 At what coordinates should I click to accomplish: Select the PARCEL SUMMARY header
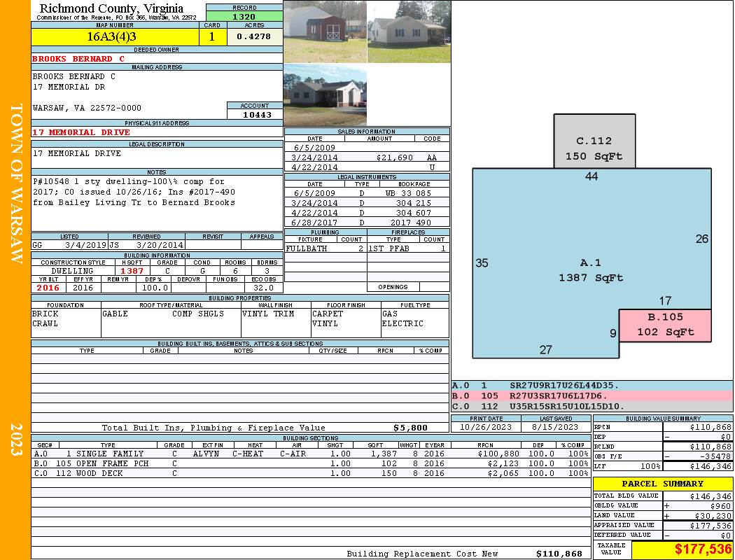click(663, 484)
